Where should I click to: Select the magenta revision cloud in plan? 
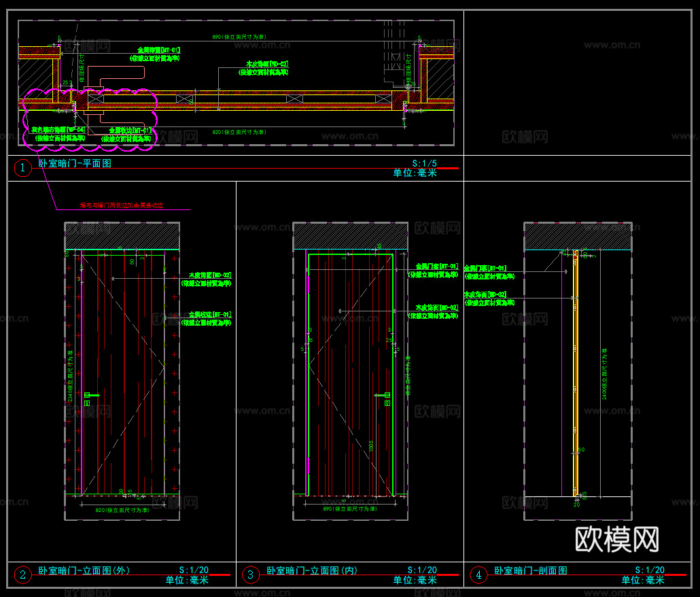[90, 119]
